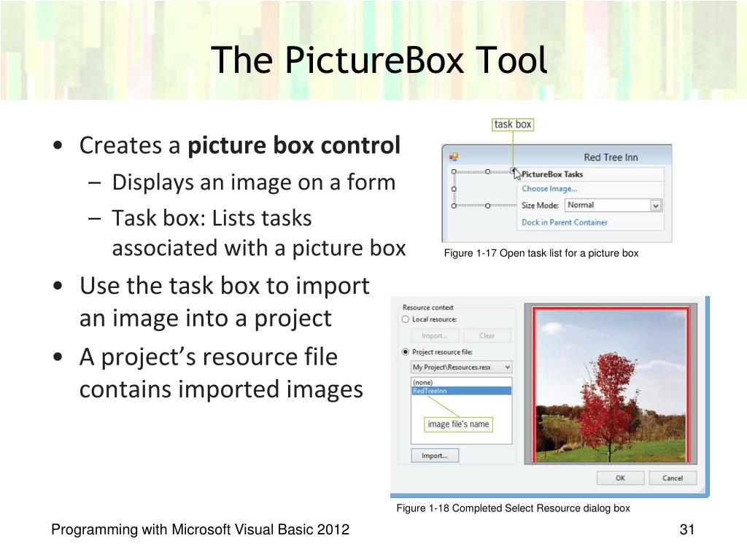
Task: Click the red tree image preview
Action: [611, 385]
